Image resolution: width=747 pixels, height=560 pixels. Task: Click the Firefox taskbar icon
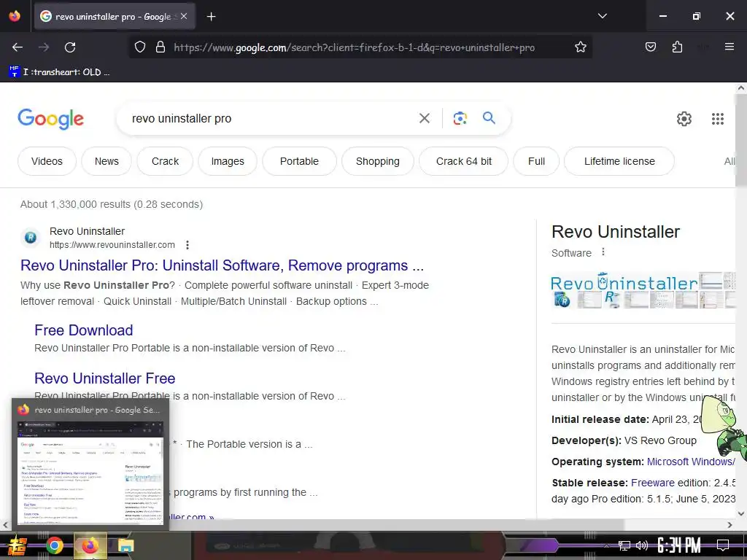click(x=90, y=545)
